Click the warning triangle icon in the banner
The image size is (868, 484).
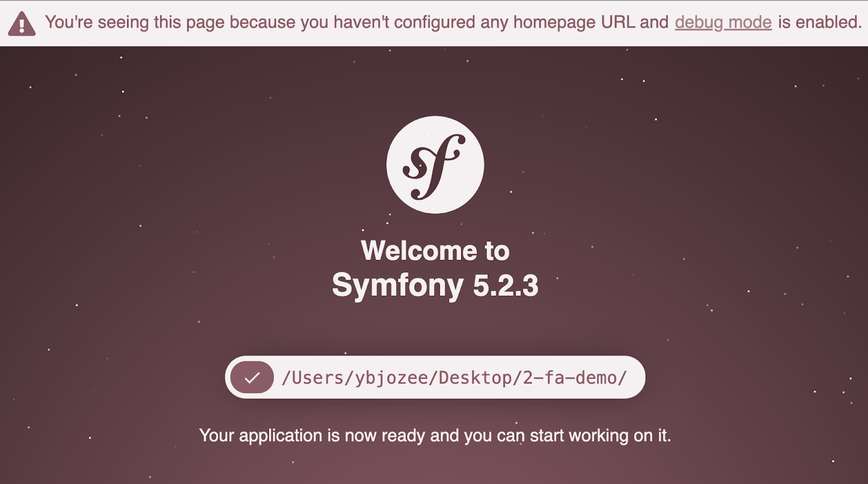[x=22, y=24]
